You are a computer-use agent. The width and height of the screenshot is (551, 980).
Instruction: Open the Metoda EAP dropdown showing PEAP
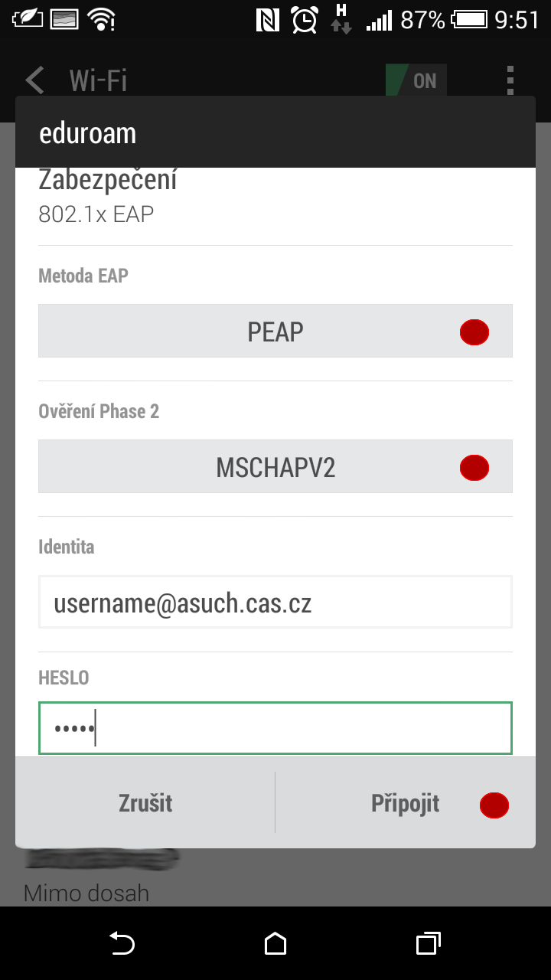275,331
